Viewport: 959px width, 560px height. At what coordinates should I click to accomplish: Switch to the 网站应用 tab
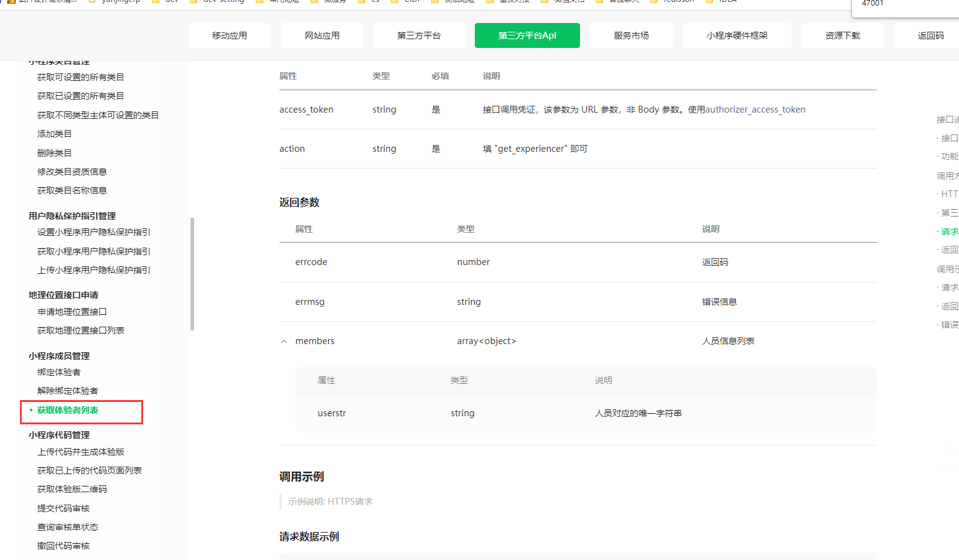tap(322, 35)
